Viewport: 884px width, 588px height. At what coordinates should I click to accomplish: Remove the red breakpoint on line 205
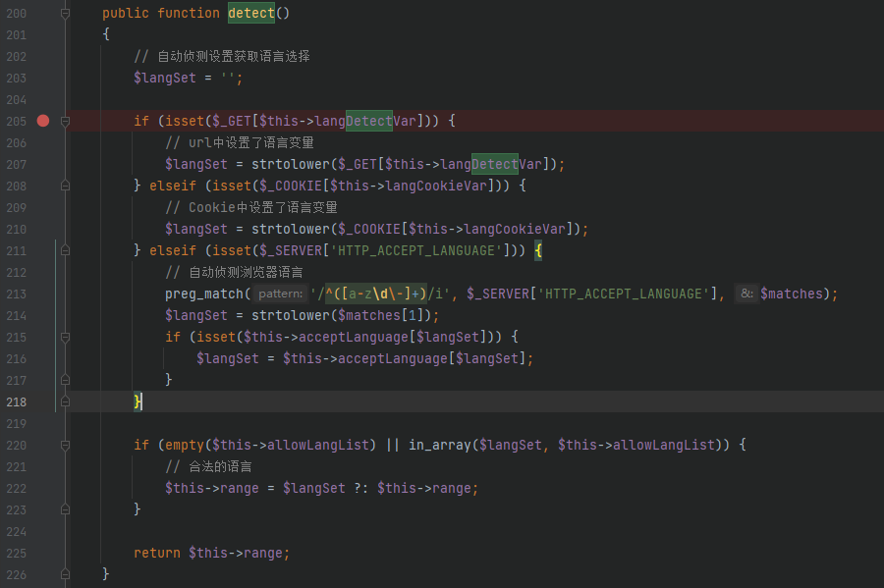42,120
